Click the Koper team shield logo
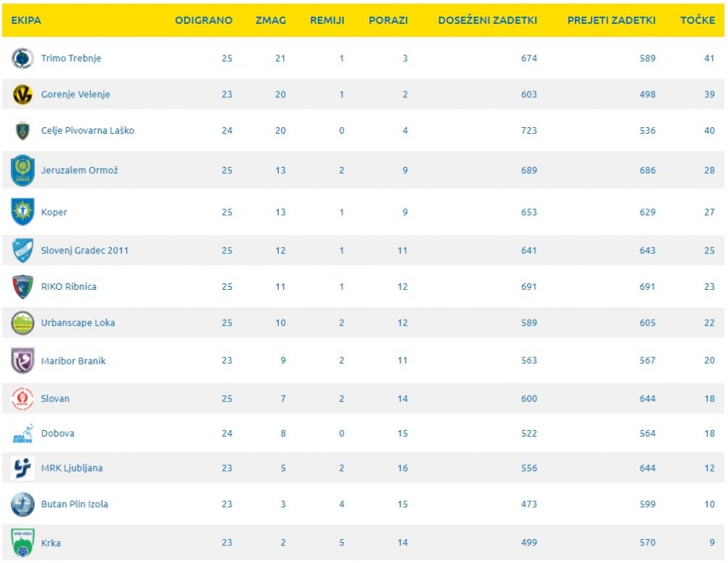The width and height of the screenshot is (728, 563). click(x=23, y=212)
